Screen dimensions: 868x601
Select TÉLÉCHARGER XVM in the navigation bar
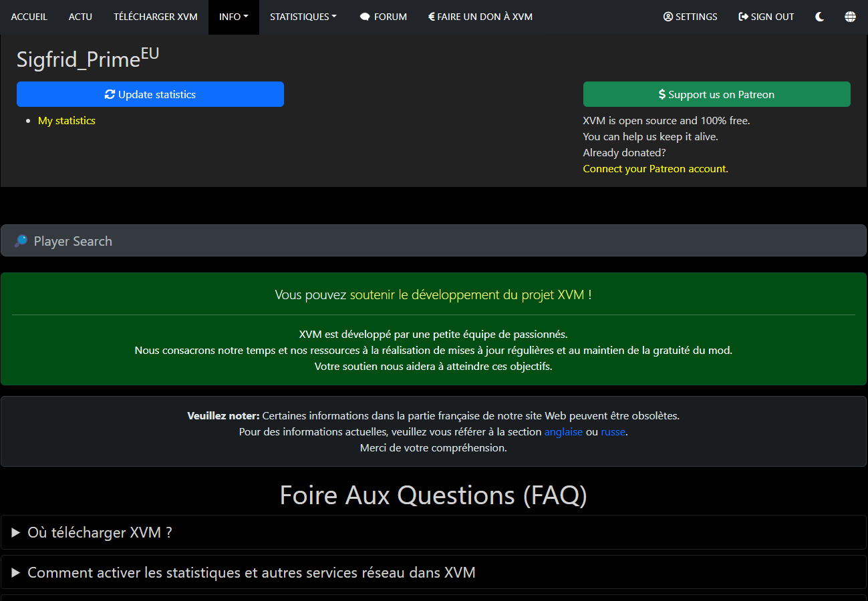click(x=155, y=16)
